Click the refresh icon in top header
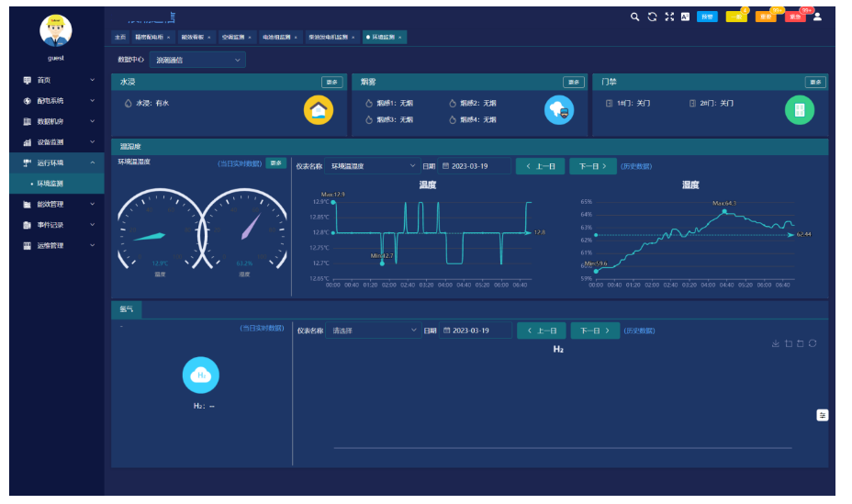The image size is (852, 504). click(652, 17)
